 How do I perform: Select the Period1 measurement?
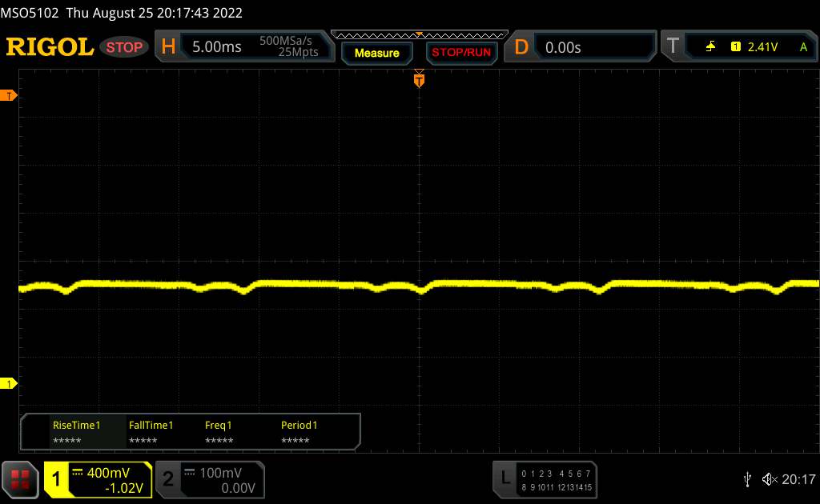click(x=299, y=433)
